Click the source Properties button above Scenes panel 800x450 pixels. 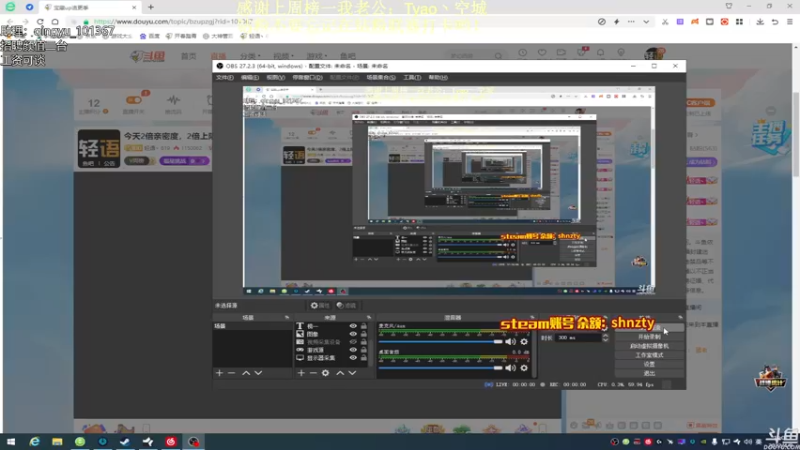320,306
